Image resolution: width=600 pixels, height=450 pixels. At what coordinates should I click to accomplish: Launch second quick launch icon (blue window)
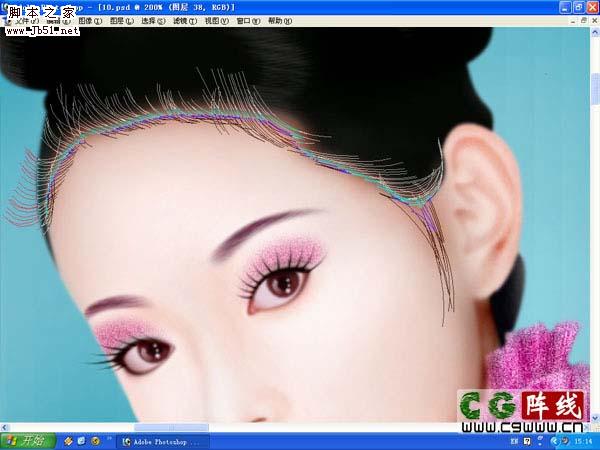point(82,441)
